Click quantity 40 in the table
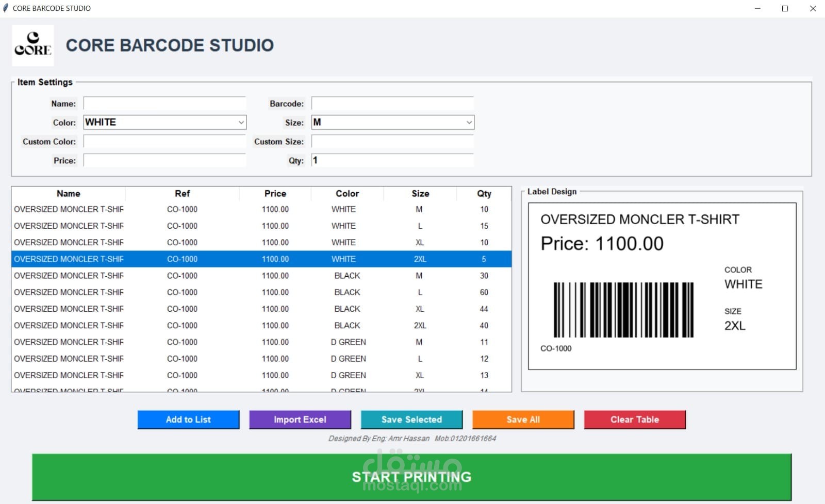Screen dimensions: 825x504 (484, 326)
